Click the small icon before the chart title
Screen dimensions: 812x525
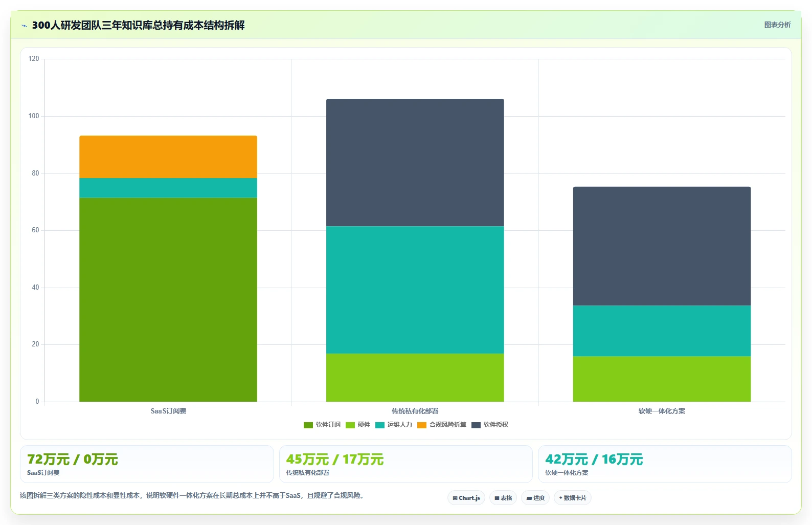point(24,26)
